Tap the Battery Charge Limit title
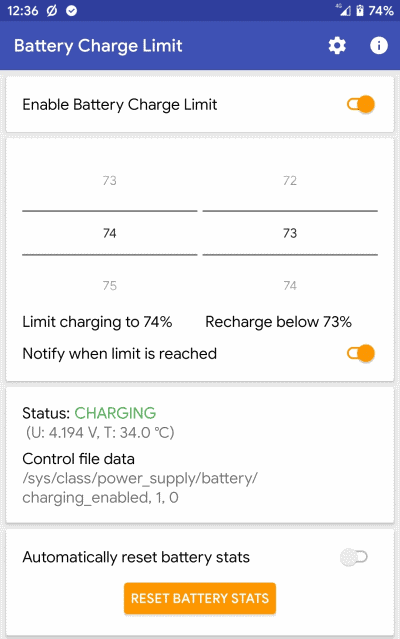 (98, 46)
